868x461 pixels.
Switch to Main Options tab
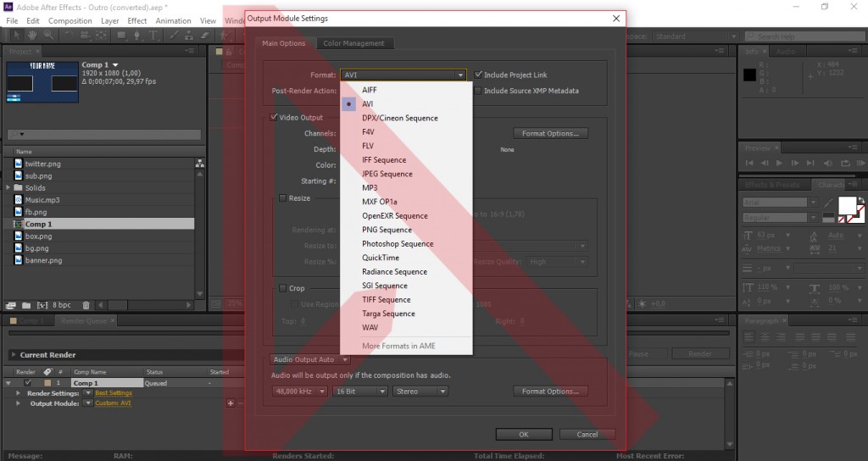click(x=283, y=43)
